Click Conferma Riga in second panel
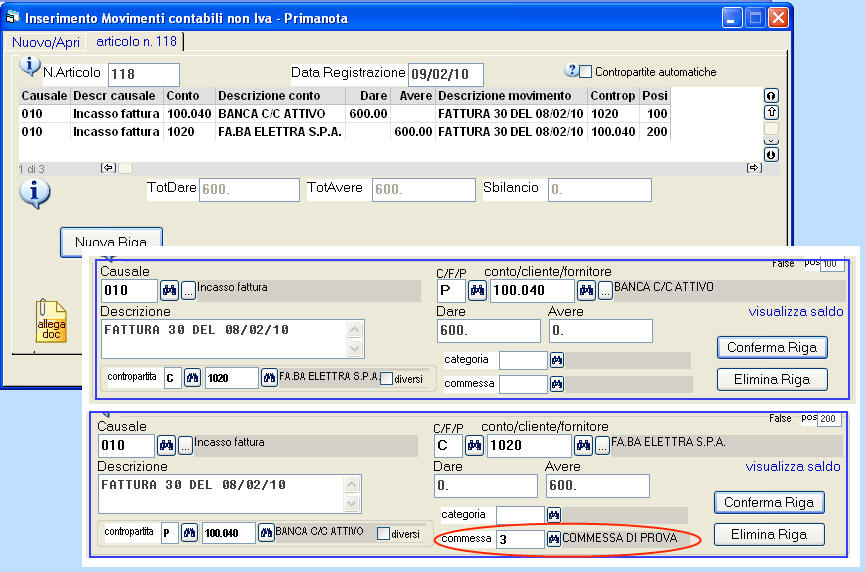Image resolution: width=865 pixels, height=572 pixels. tap(769, 502)
